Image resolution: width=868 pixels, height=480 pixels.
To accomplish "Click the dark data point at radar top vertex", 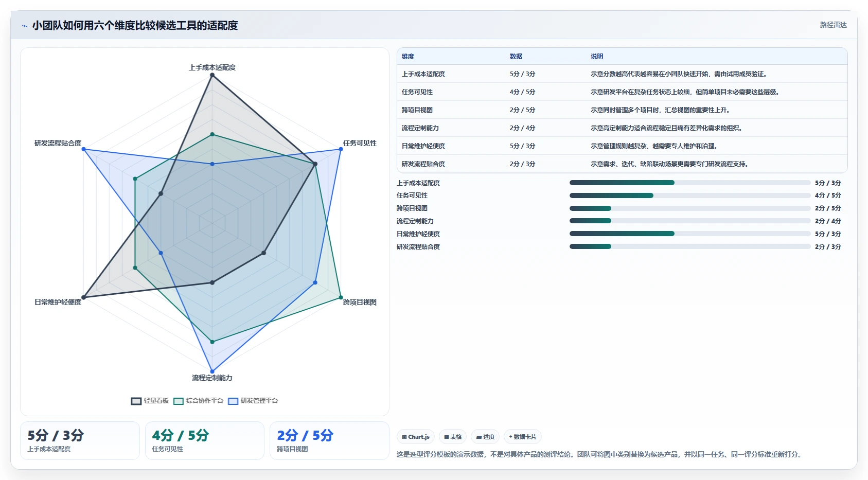I will 212,75.
